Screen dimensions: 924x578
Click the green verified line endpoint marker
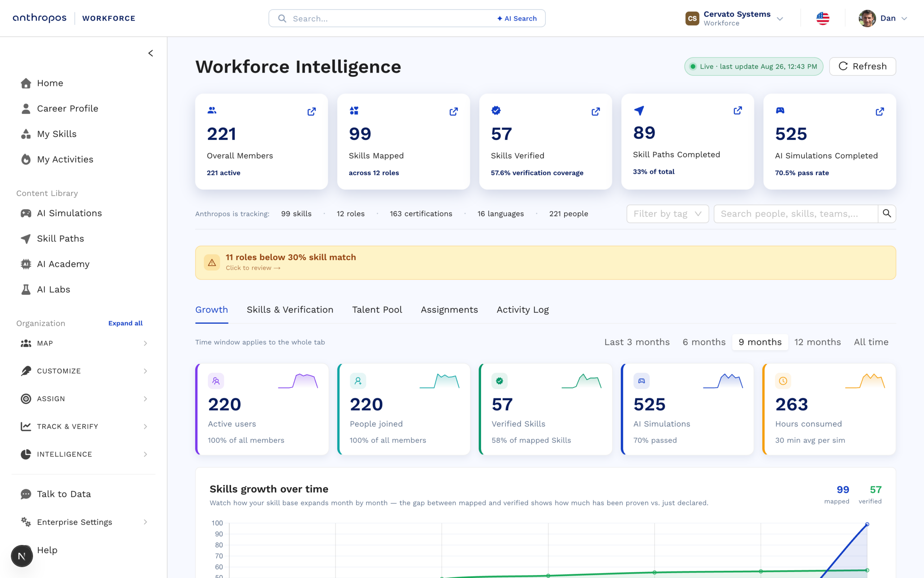(x=867, y=570)
